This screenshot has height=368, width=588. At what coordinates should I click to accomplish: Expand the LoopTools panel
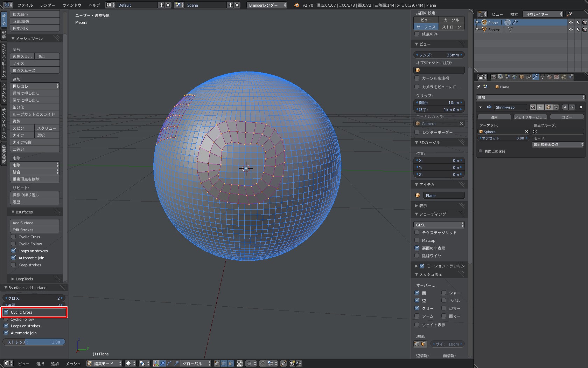(24, 279)
